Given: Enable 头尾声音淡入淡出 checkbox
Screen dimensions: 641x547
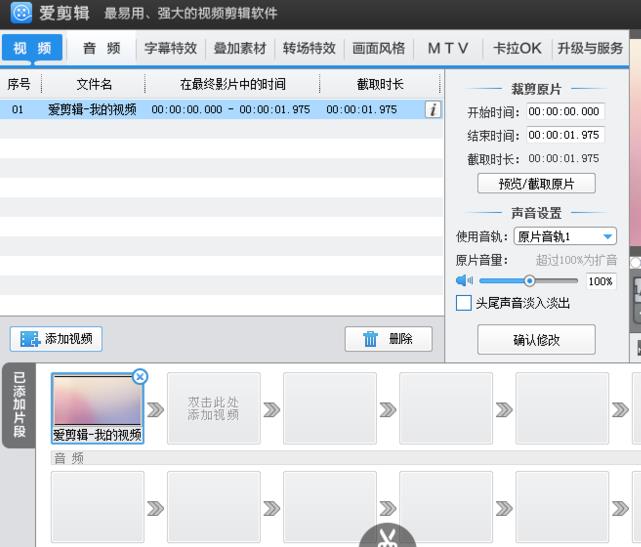Looking at the screenshot, I should click(x=463, y=303).
